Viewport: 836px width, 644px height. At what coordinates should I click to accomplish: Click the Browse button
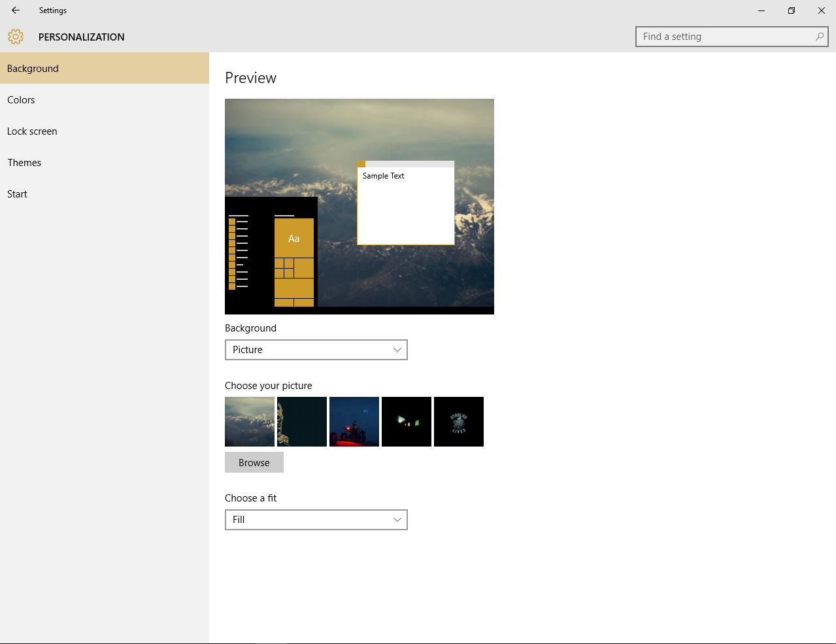254,462
